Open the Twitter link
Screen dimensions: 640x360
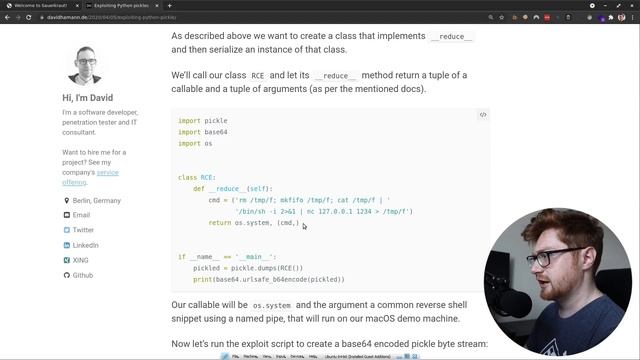click(x=83, y=230)
